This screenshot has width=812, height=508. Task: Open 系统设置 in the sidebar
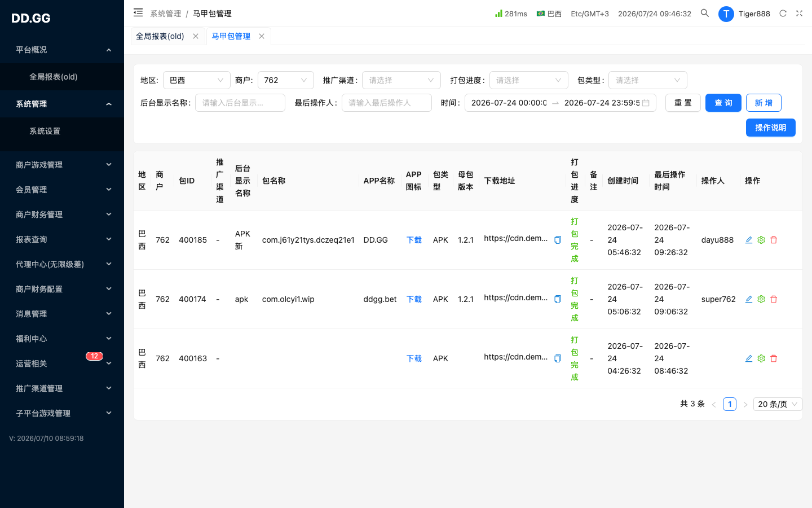(x=62, y=131)
